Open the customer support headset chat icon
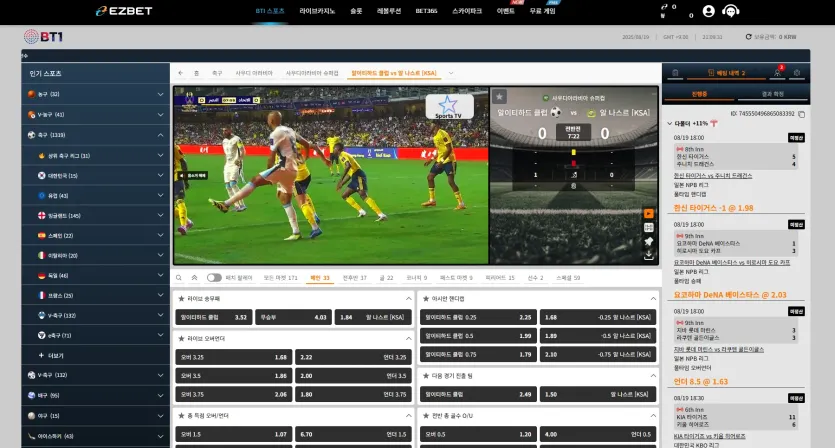Screen dimensions: 835x448 pyautogui.click(x=731, y=11)
